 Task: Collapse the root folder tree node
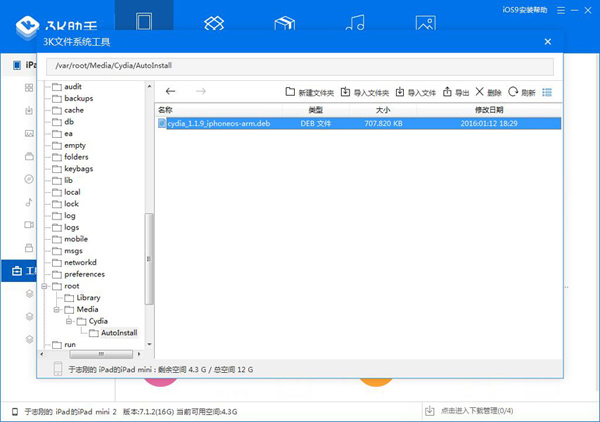click(45, 285)
